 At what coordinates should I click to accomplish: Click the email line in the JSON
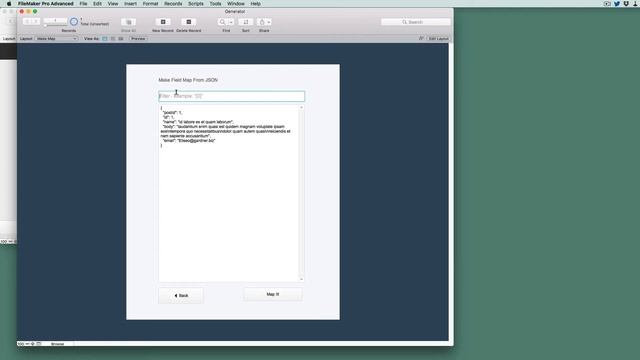(x=189, y=140)
